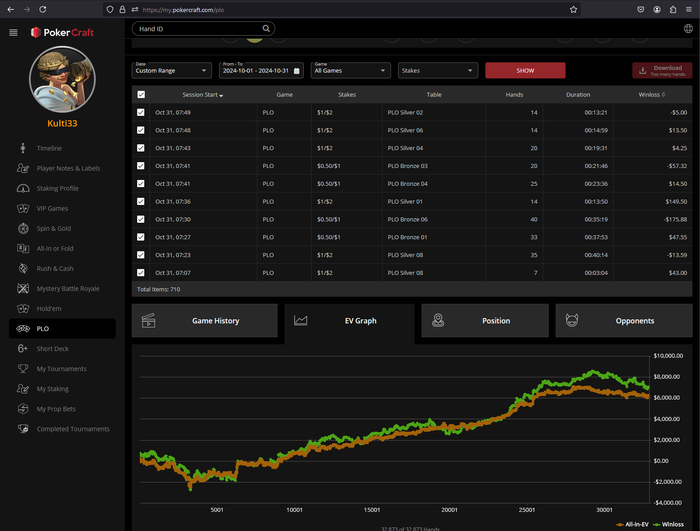Uncheck the select-all sessions checkbox
Viewport: 700px width, 531px height.
pos(141,94)
